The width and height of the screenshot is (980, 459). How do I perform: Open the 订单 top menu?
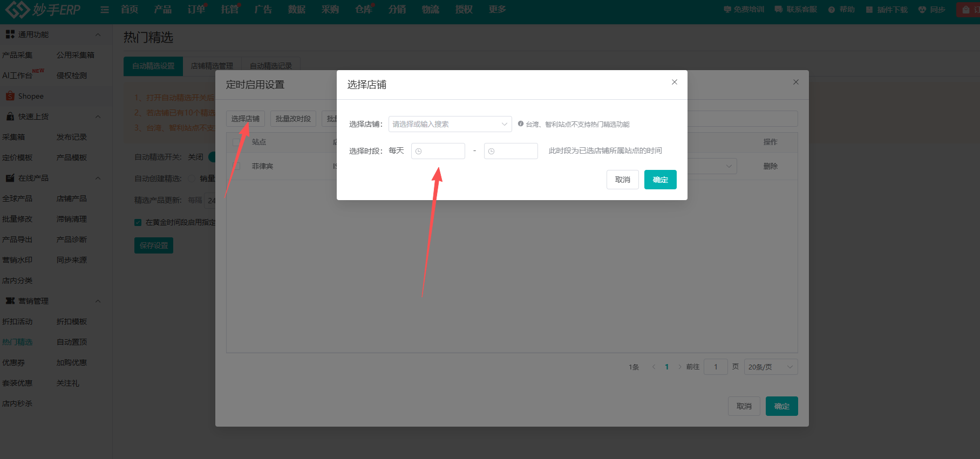click(196, 10)
